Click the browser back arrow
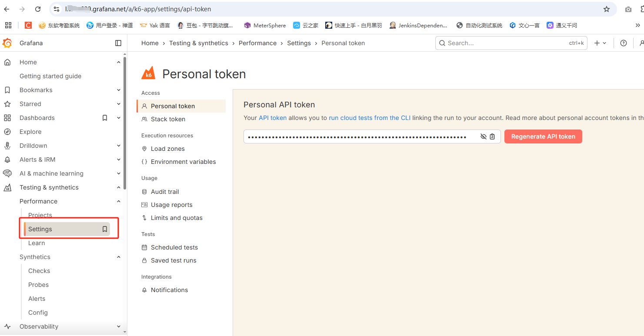644x336 pixels. pos(7,9)
